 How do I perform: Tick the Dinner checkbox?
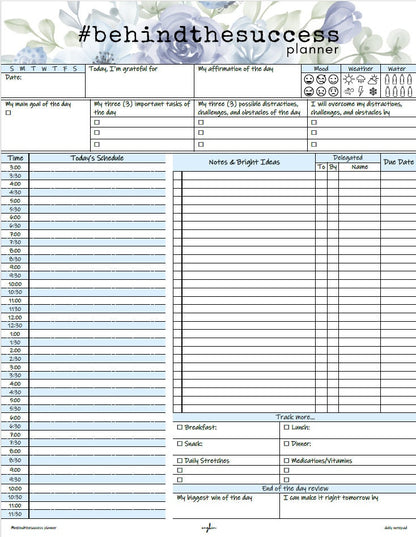tap(287, 444)
